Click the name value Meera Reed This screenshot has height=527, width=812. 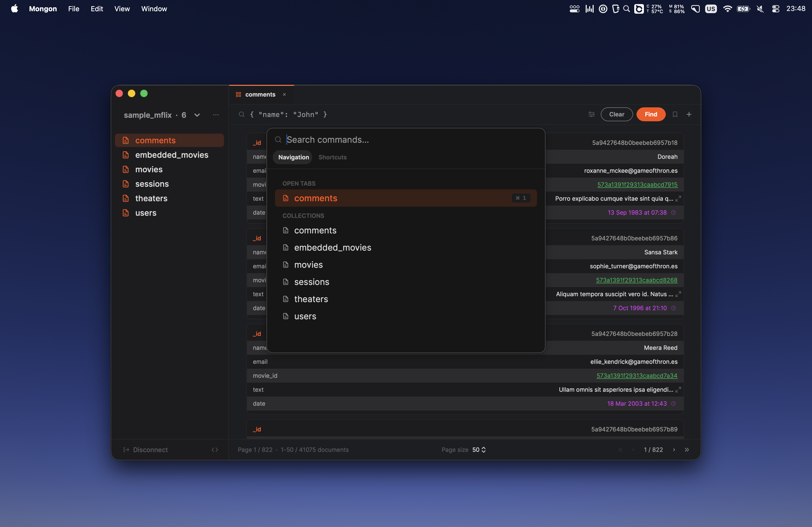coord(661,348)
